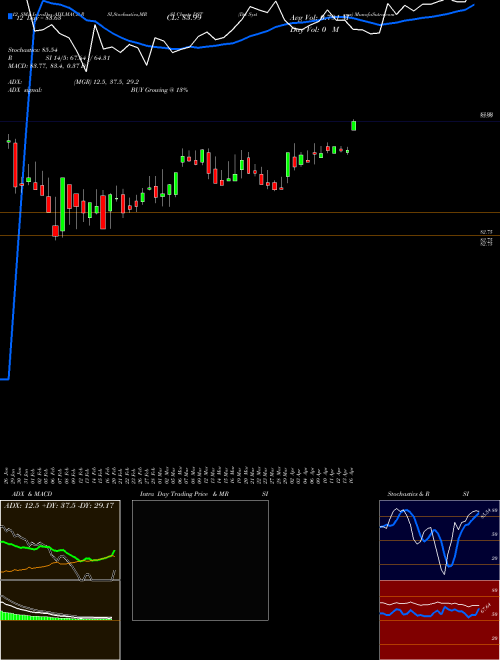This screenshot has width=500, height=660.
Task: Click the current price label on right axis
Action: 487,115
